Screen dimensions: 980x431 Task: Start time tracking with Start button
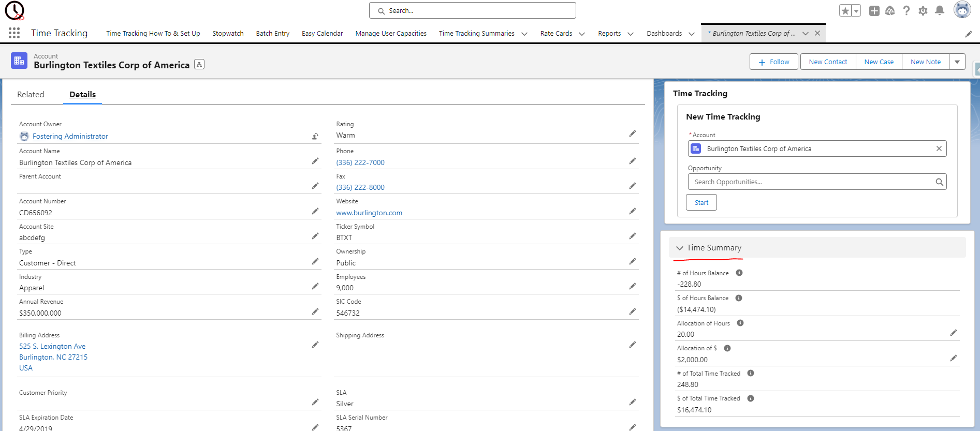pos(701,202)
